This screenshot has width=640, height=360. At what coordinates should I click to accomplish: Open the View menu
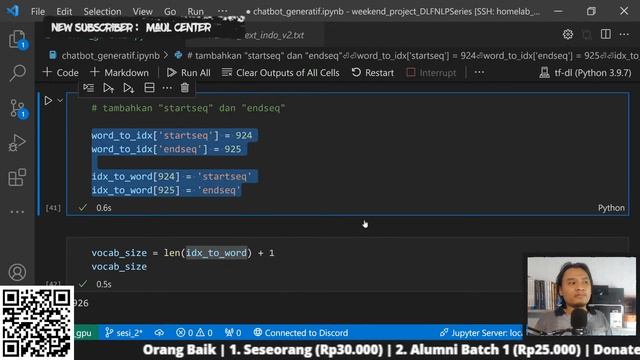142,11
